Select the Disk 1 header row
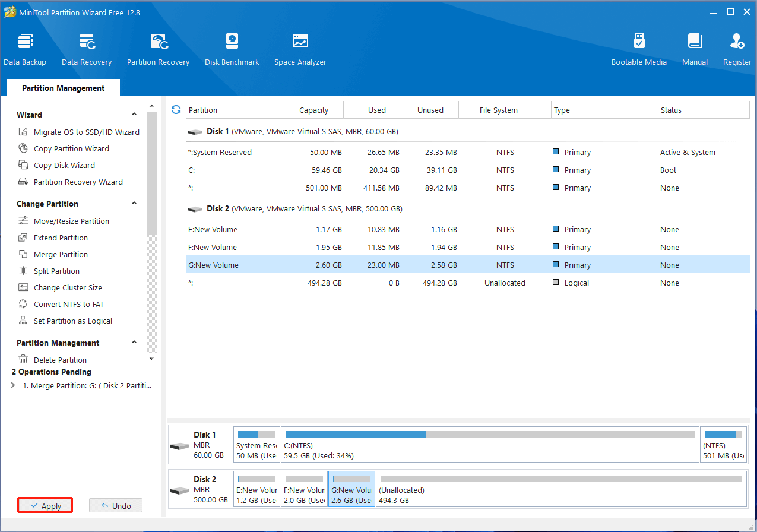757x532 pixels. [468, 131]
